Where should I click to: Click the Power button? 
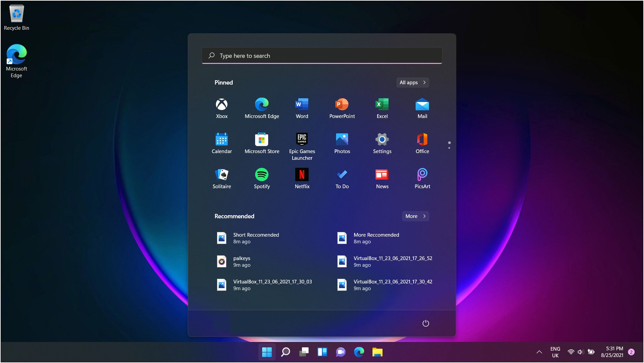coord(426,323)
